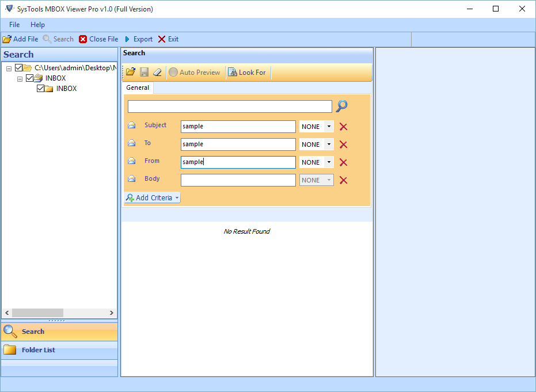536x392 pixels.
Task: Remove the Subject criterion with red X
Action: pyautogui.click(x=343, y=127)
